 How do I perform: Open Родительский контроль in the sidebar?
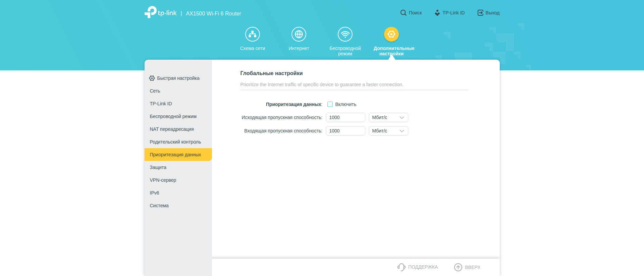(175, 142)
